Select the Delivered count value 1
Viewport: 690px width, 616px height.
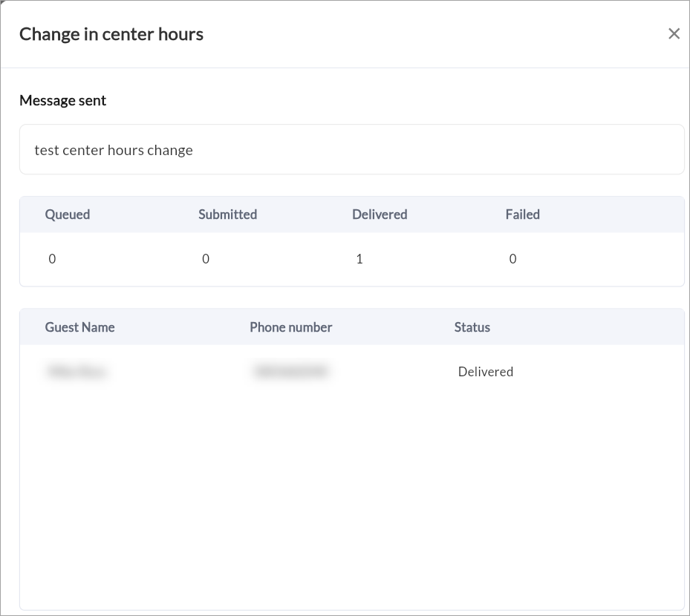(x=359, y=259)
